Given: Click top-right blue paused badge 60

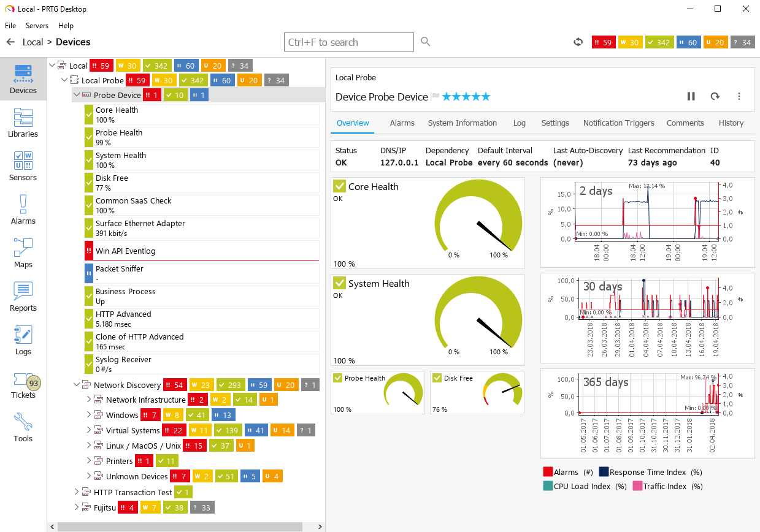Looking at the screenshot, I should point(688,42).
